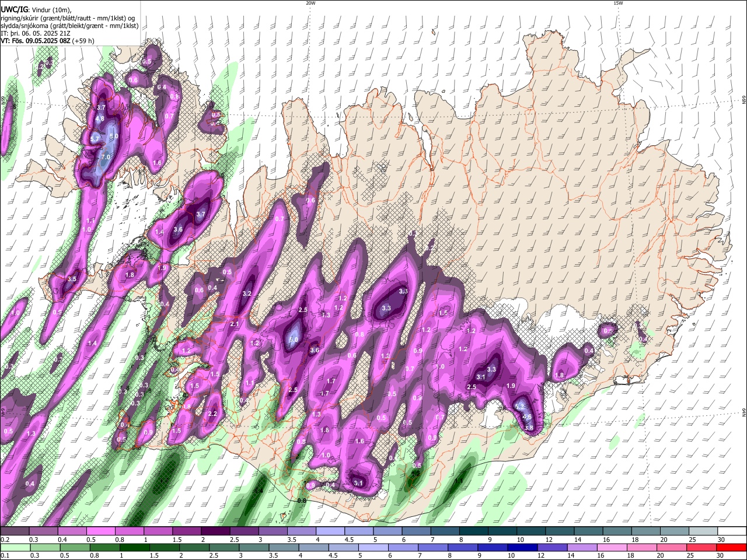747x560 pixels.
Task: Click the '3.5' precipitation value on the map
Action: click(72, 279)
